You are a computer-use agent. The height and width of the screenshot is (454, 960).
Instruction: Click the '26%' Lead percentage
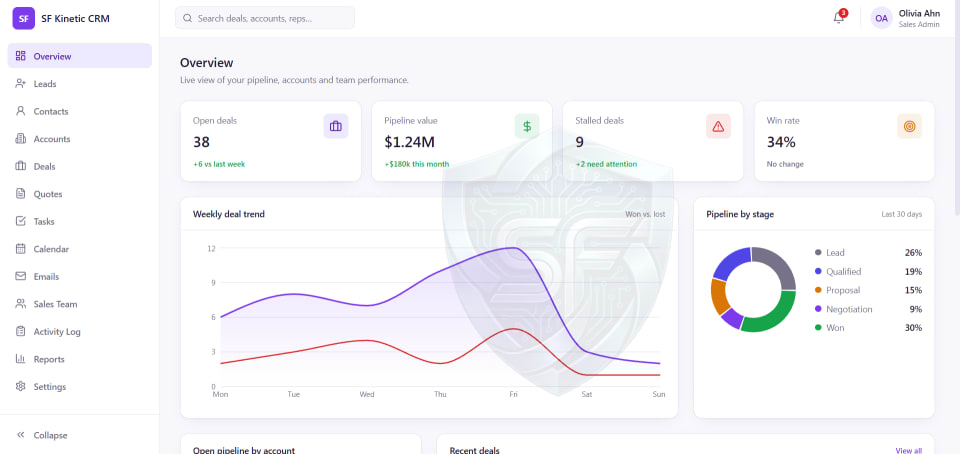913,253
